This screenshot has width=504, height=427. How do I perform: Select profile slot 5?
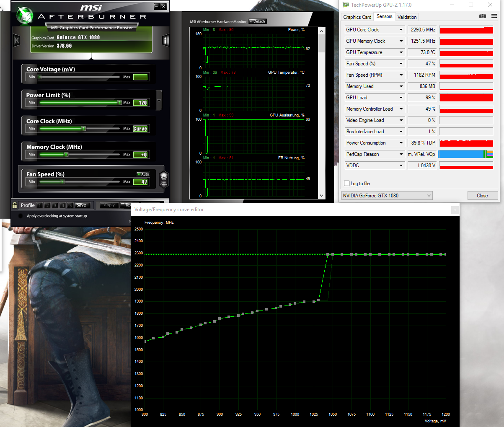pos(70,205)
